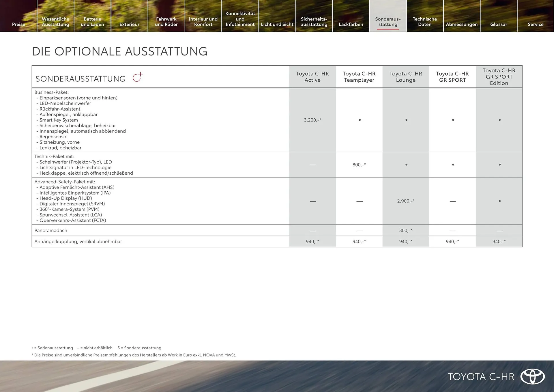554x392 pixels.
Task: Click the active Sonderausstattung tab
Action: (388, 22)
